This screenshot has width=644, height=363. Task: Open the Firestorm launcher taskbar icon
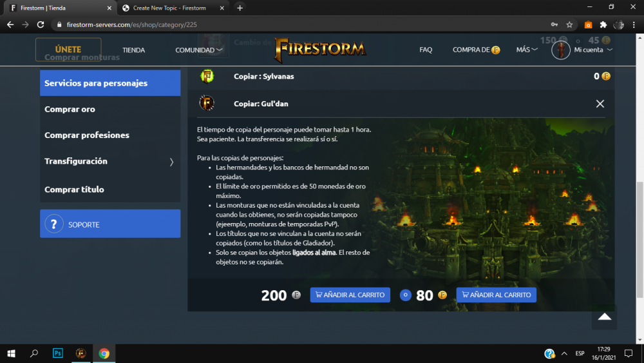tap(81, 353)
